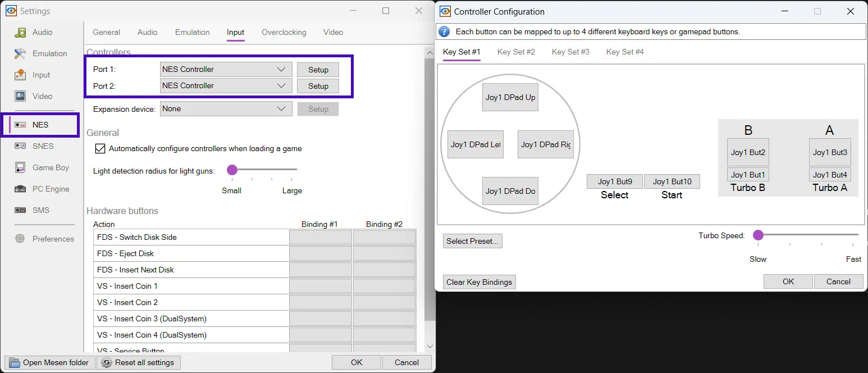This screenshot has width=868, height=373.
Task: Rebind Turbo B mapping Joy1 But1
Action: pos(748,175)
